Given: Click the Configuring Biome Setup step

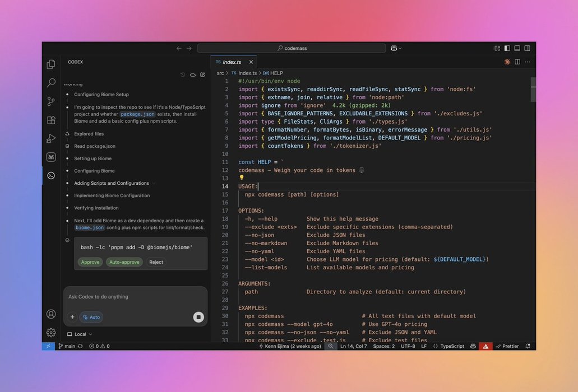Looking at the screenshot, I should point(101,95).
